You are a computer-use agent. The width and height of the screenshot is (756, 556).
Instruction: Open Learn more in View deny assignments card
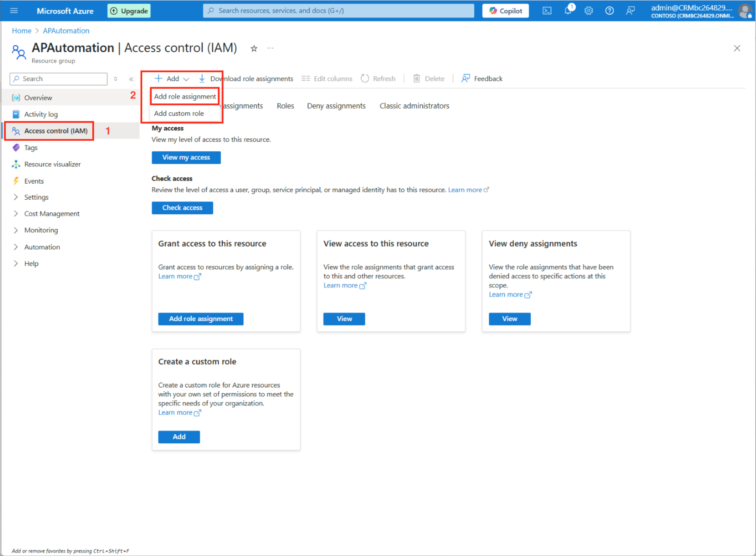coord(510,295)
